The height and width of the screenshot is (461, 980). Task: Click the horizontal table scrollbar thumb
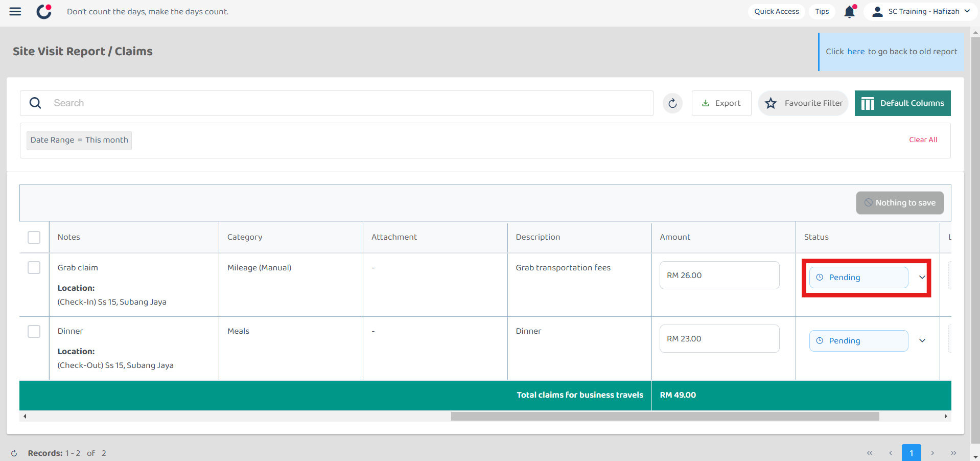tap(665, 417)
